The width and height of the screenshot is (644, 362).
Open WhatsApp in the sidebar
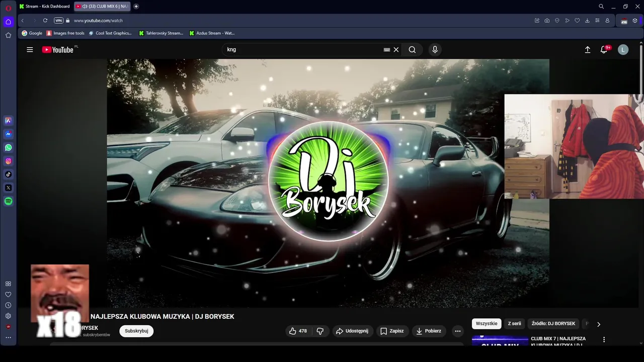coord(8,148)
